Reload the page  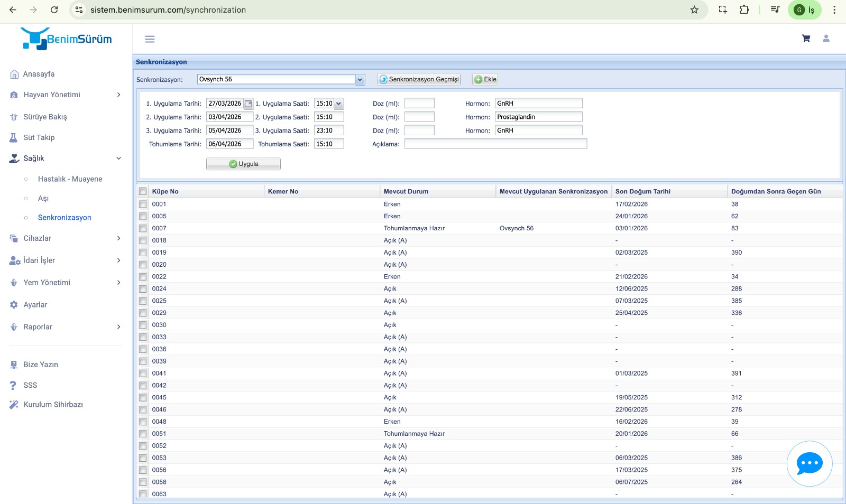tap(54, 10)
